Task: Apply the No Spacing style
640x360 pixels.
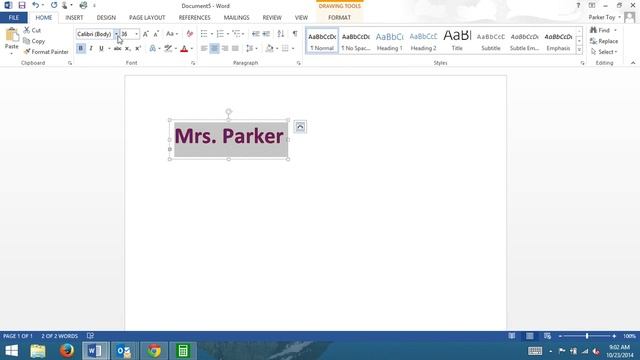Action: [356, 41]
